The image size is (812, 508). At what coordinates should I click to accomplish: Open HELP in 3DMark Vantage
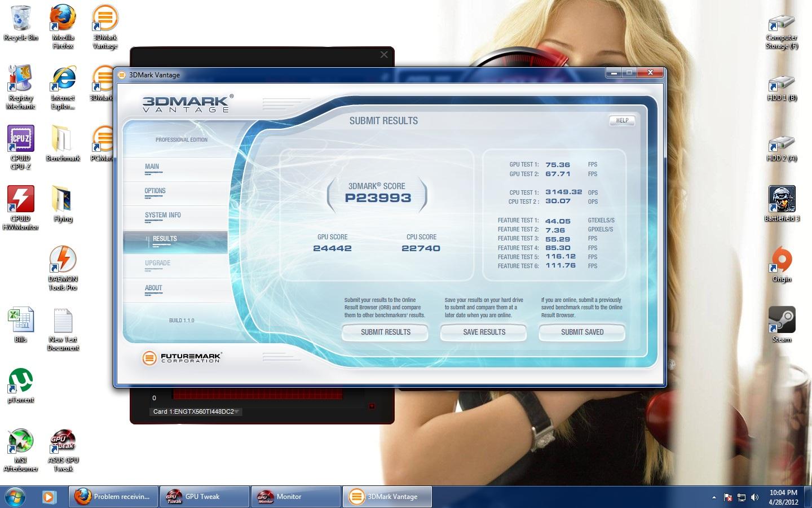coord(622,121)
